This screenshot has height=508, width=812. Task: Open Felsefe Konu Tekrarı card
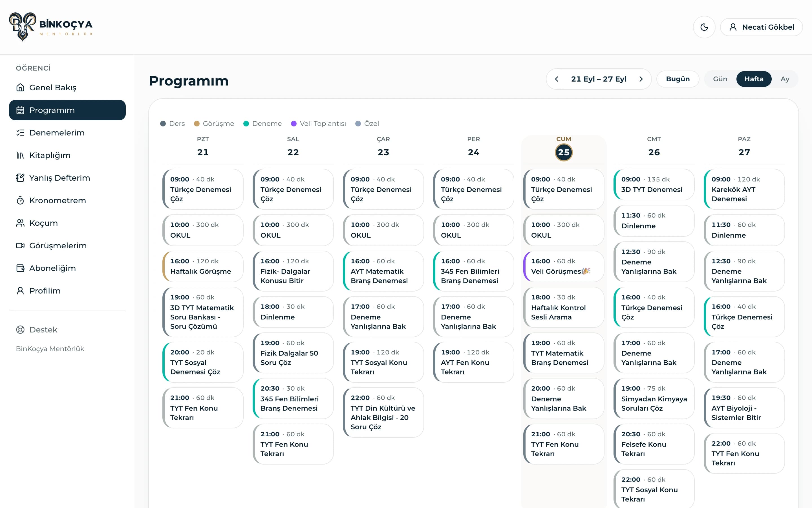pos(654,444)
